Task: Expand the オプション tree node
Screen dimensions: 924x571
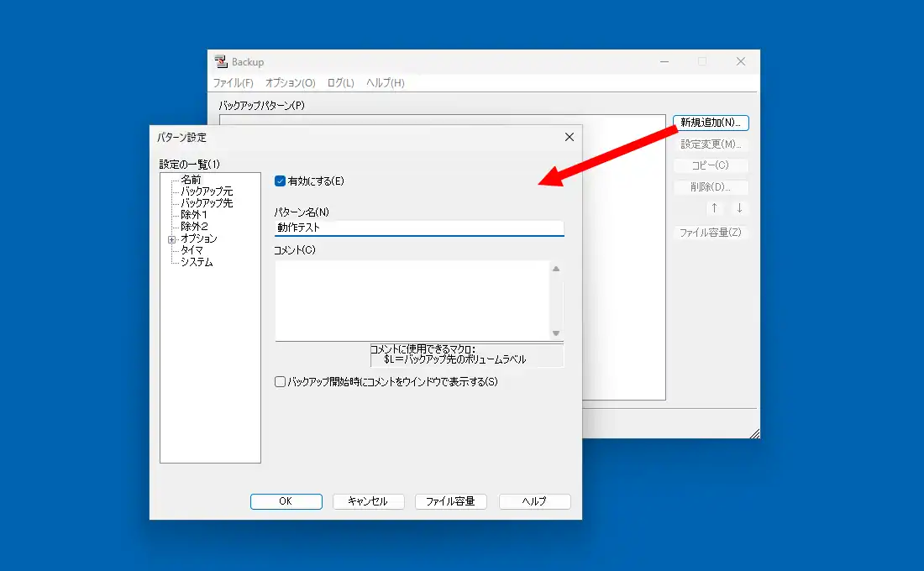Action: point(171,239)
